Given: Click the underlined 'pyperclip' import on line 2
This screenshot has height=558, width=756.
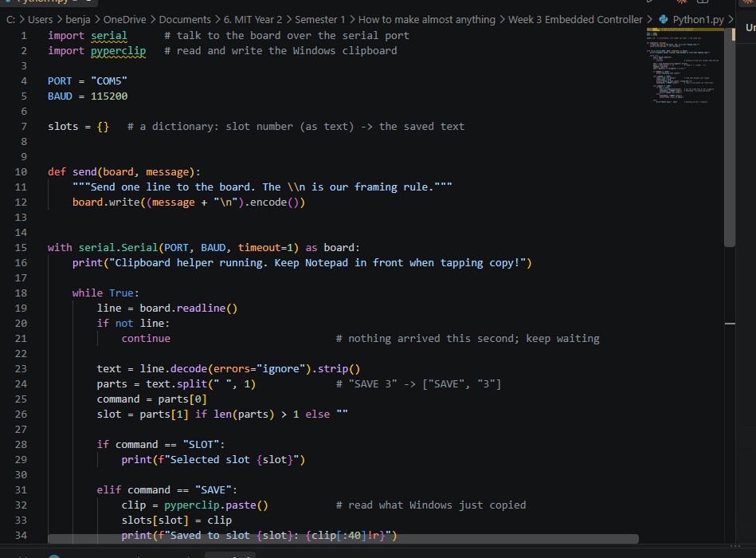Looking at the screenshot, I should coord(118,51).
